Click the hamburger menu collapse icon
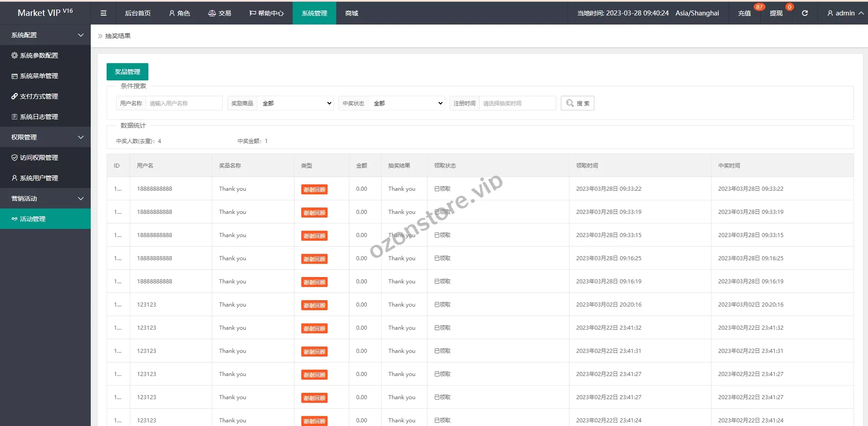 click(103, 13)
